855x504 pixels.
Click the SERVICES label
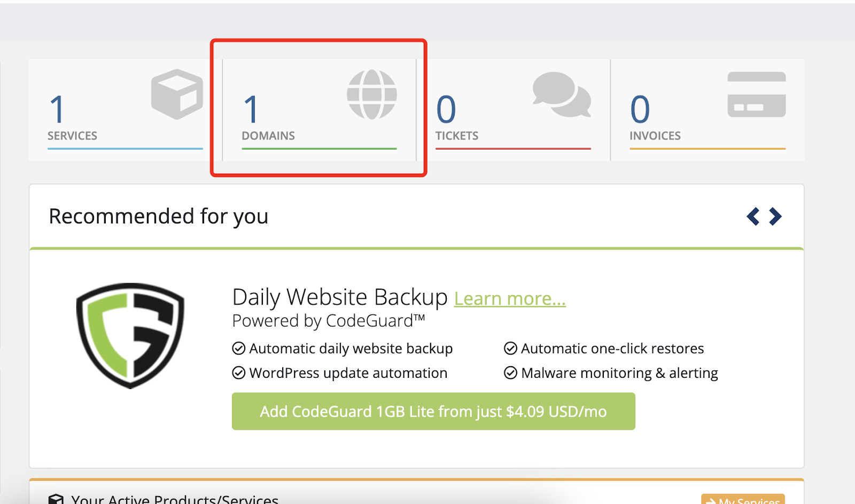tap(72, 136)
